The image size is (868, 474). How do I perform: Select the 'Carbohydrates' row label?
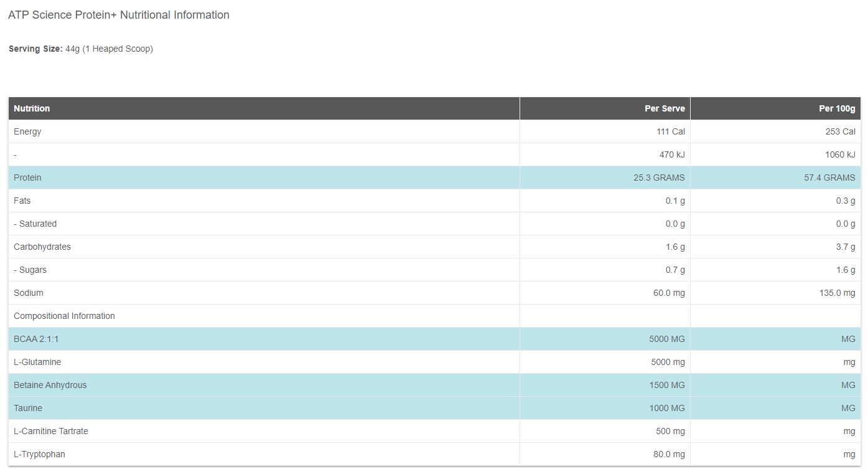[42, 247]
